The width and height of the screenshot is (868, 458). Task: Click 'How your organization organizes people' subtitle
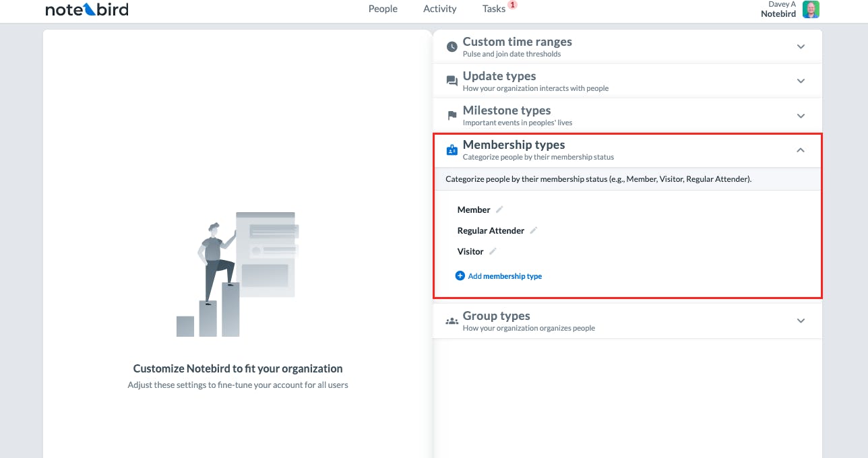click(529, 328)
